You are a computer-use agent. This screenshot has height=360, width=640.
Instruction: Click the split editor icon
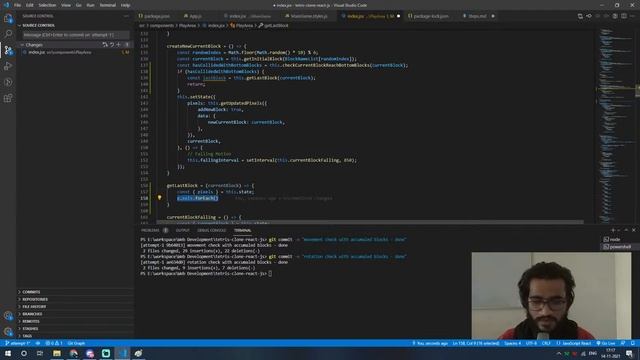click(624, 16)
